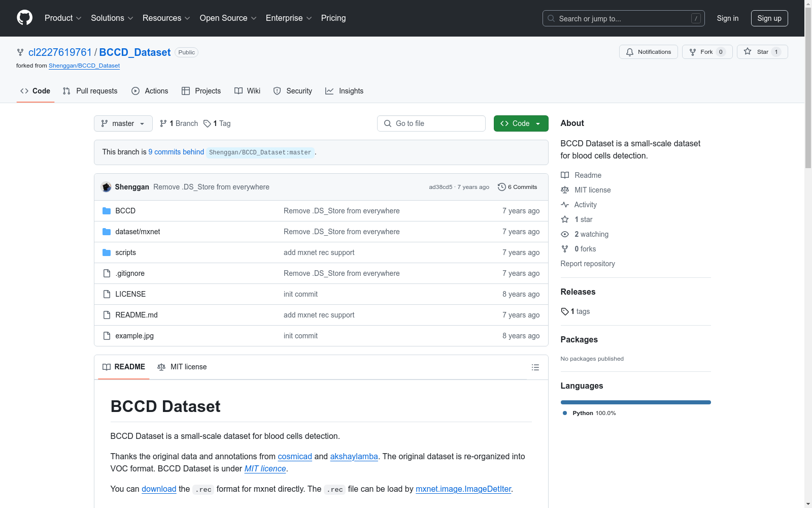Click the README.md file icon
The width and height of the screenshot is (812, 508).
coord(107,315)
